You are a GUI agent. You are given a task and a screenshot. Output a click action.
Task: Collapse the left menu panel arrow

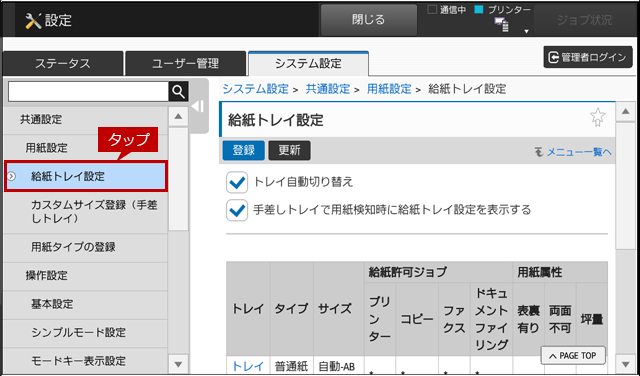point(198,107)
